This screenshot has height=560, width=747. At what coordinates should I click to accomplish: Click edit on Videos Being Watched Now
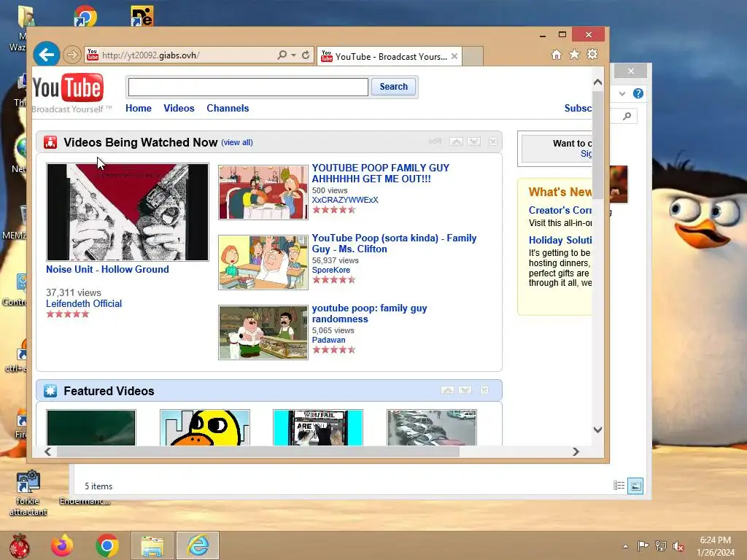point(435,141)
